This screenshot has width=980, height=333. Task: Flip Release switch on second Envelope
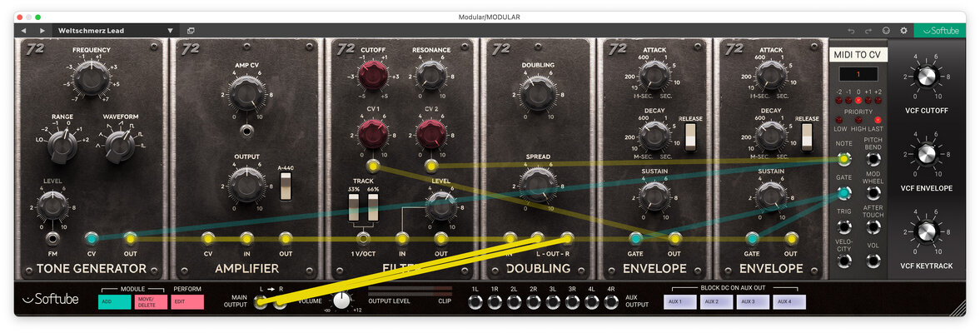coord(807,137)
